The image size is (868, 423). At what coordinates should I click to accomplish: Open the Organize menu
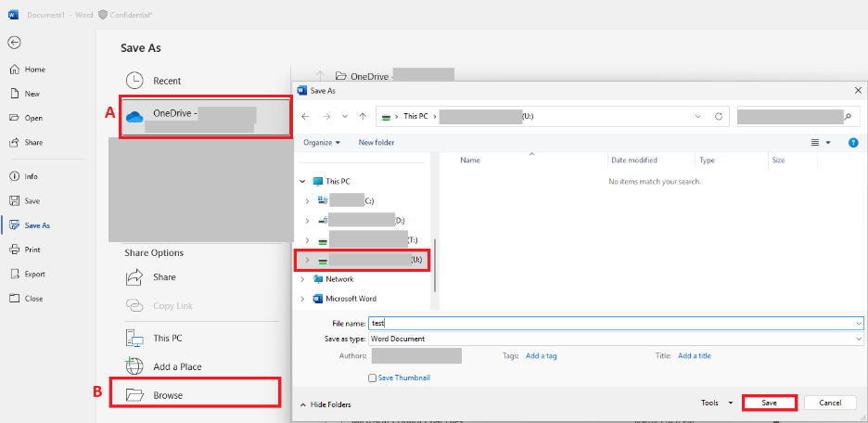click(x=322, y=142)
